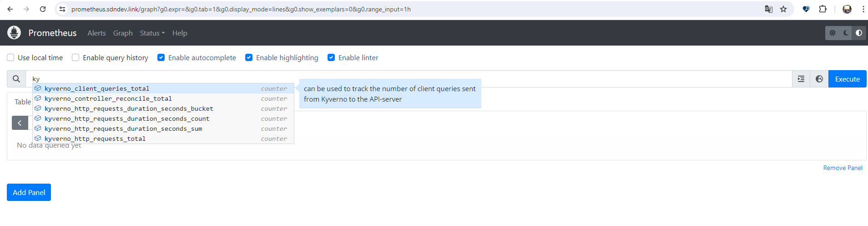Screen dimensions: 868x226
Task: View site information icon in address bar
Action: (x=63, y=9)
